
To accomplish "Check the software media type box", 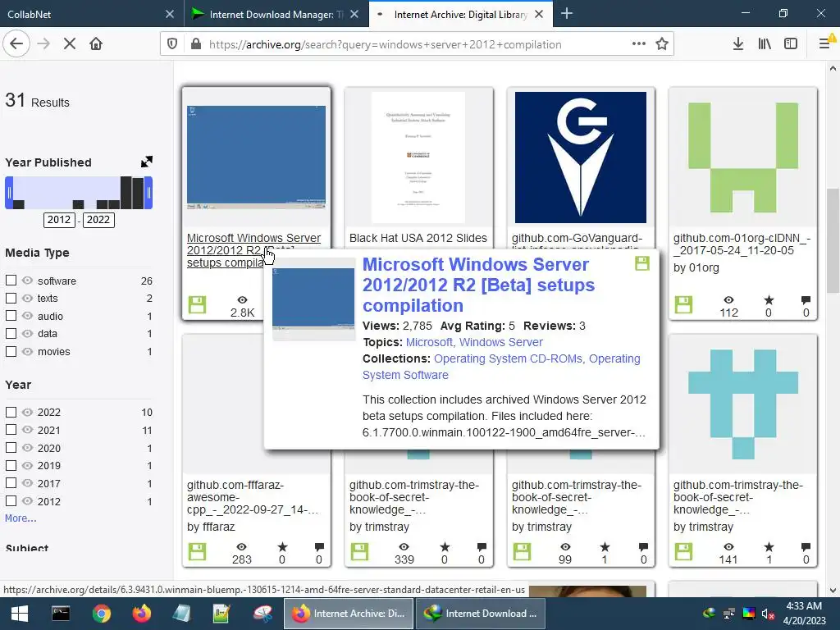I will pyautogui.click(x=11, y=281).
